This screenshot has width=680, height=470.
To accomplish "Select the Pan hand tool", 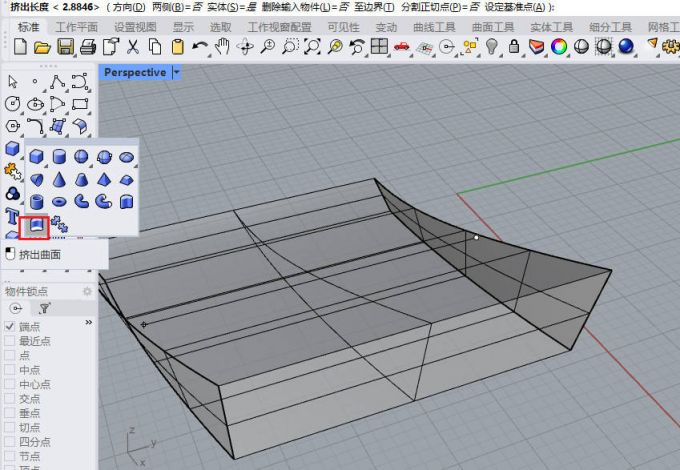I will [222, 46].
